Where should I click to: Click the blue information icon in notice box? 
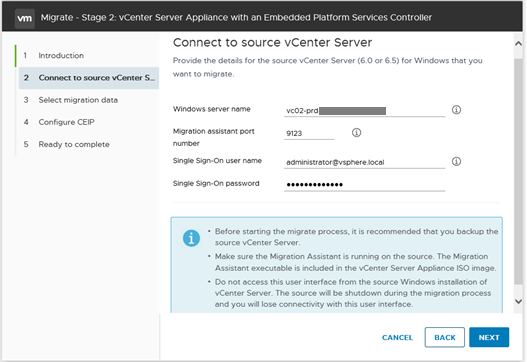[191, 238]
